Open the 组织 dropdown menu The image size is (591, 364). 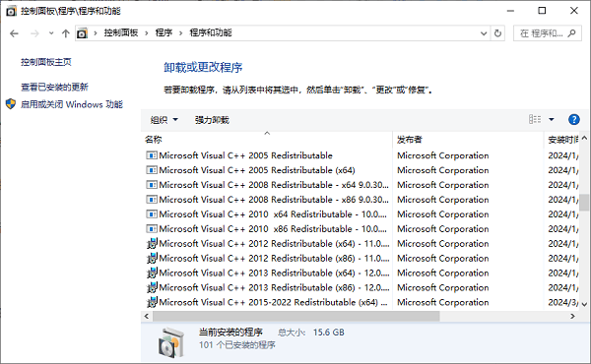[164, 120]
